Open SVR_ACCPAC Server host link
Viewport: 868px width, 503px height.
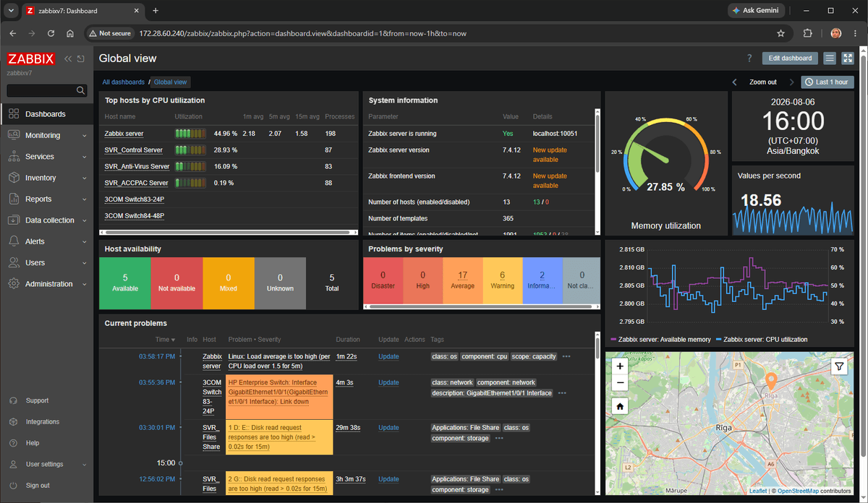point(136,183)
